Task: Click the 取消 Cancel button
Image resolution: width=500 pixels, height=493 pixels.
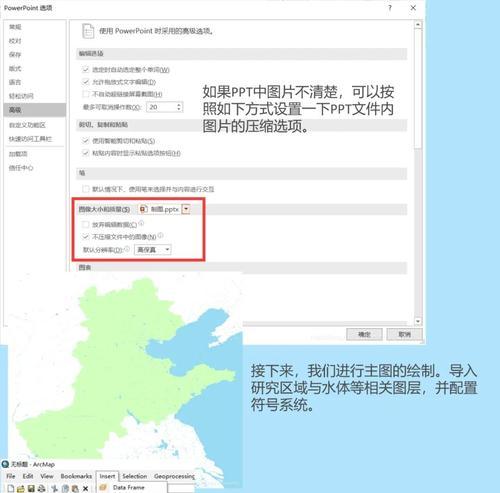Action: click(x=404, y=334)
